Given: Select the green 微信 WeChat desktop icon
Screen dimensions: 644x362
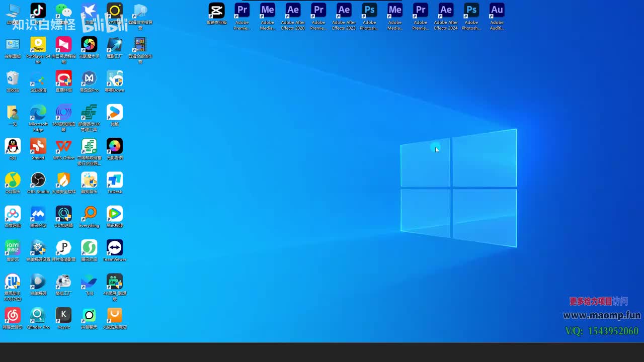Looking at the screenshot, I should point(63,11).
